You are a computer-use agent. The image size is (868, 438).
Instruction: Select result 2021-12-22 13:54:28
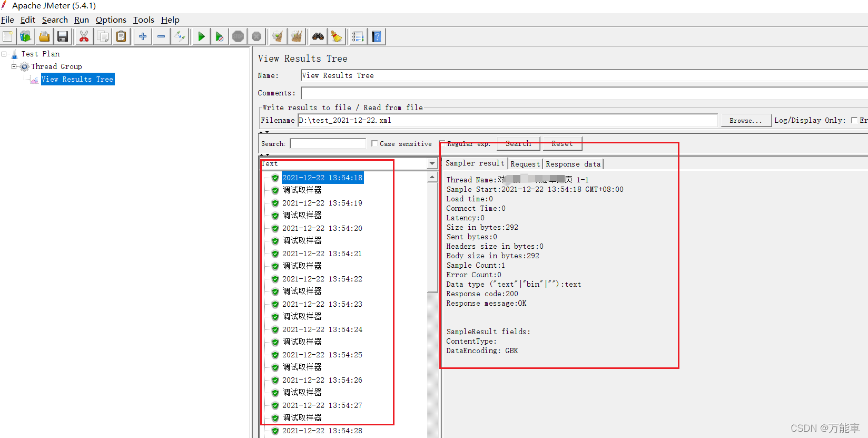[x=322, y=431]
